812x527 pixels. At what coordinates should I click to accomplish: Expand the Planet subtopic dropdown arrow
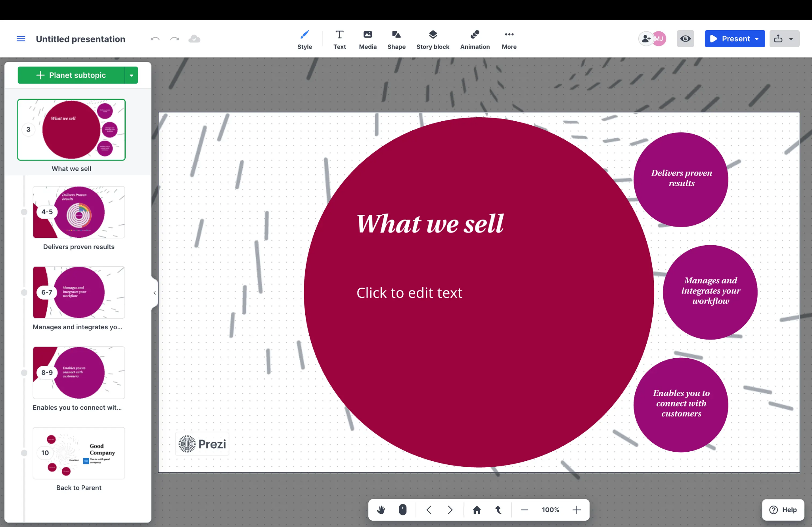point(132,75)
